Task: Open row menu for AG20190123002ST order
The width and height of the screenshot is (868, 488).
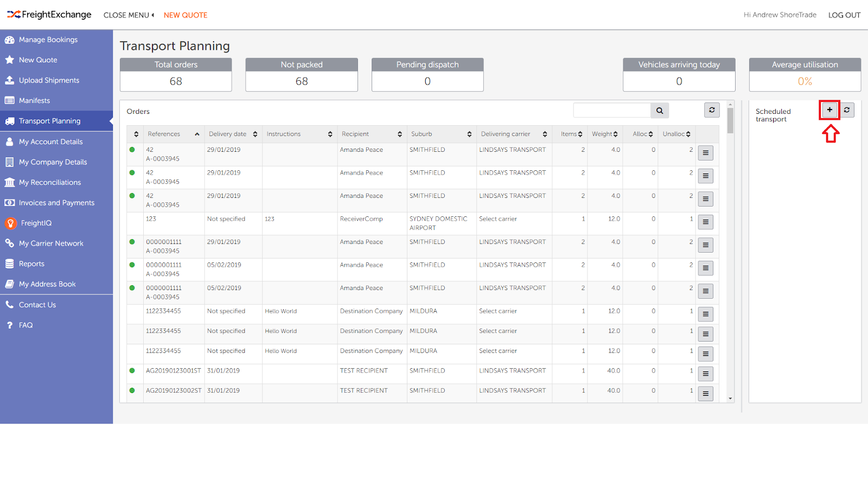Action: click(705, 394)
